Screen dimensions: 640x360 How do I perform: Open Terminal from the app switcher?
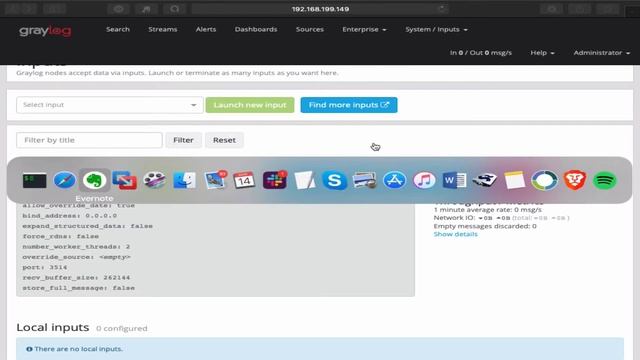(34, 180)
